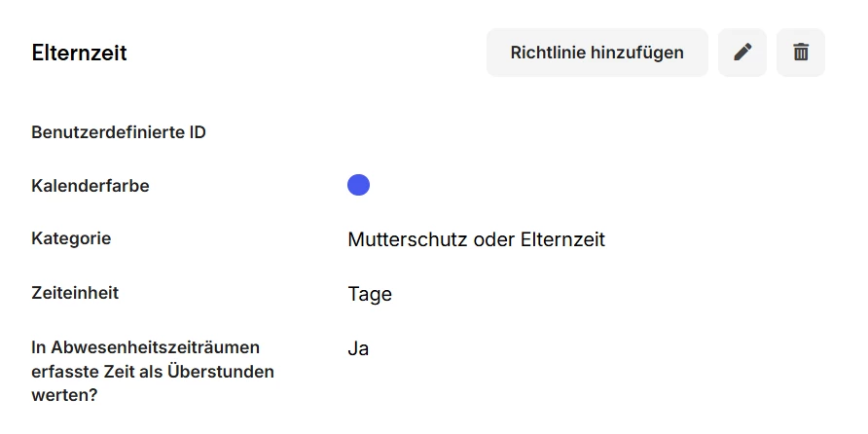Click the trash can delete icon
Screen dimensions: 868x434
pyautogui.click(x=801, y=53)
